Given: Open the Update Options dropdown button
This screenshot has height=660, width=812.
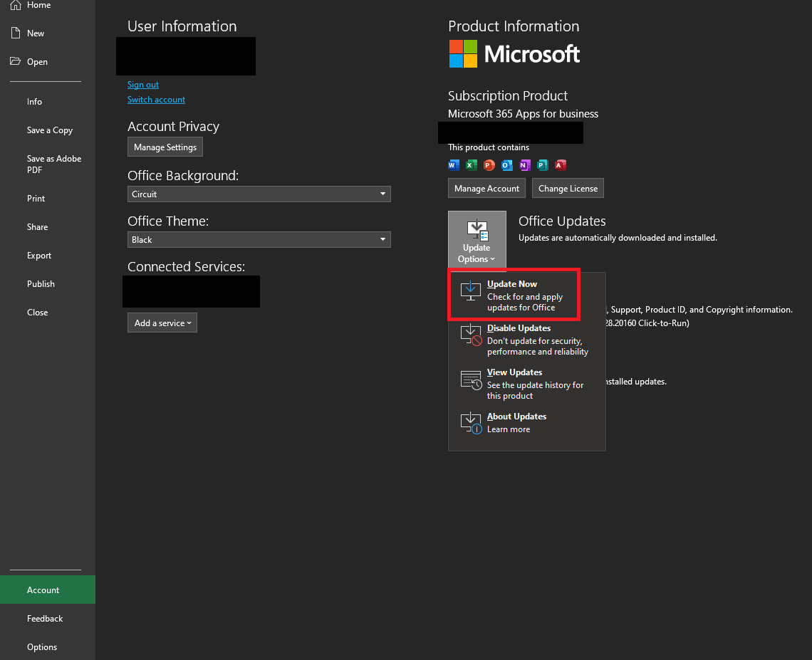Looking at the screenshot, I should point(477,239).
